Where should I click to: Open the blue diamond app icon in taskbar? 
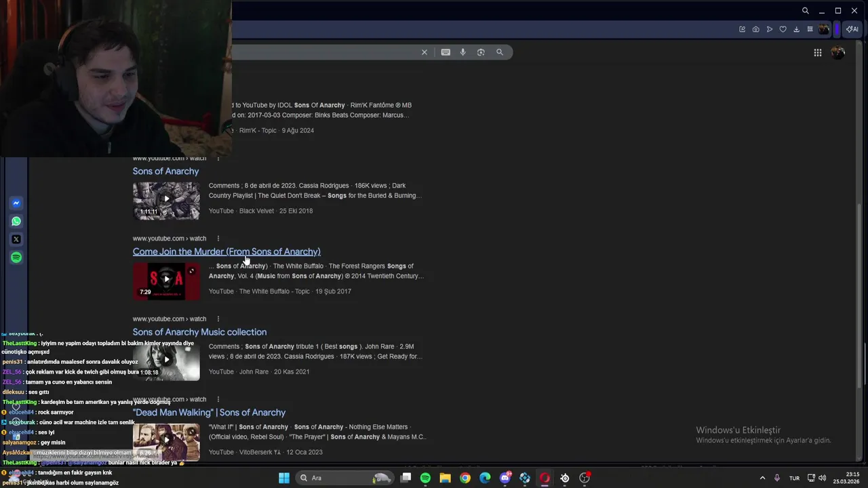click(525, 478)
